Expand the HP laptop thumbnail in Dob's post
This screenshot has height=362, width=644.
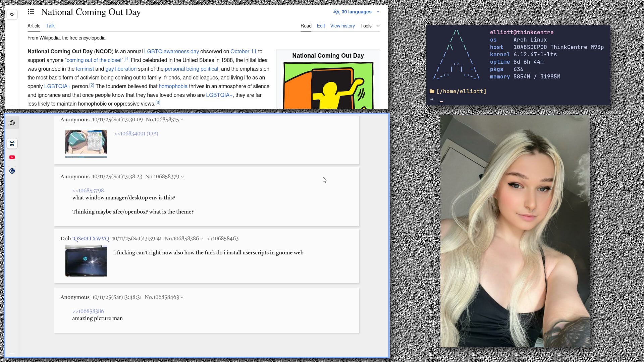click(x=86, y=261)
